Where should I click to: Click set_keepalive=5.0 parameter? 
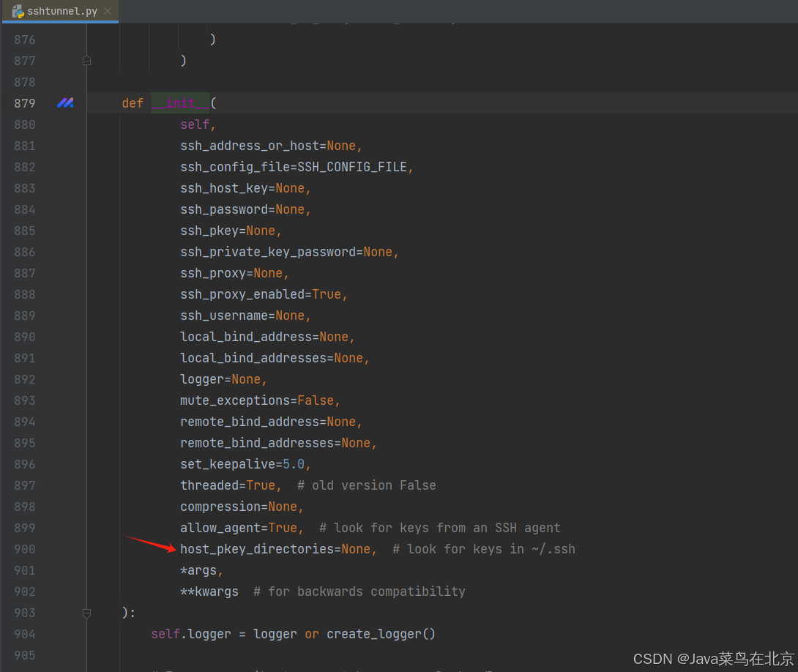(243, 464)
